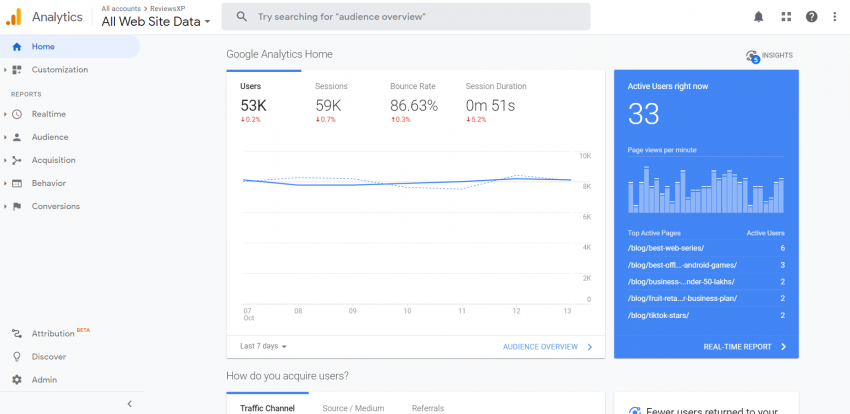Click the Conversions flag icon
The height and width of the screenshot is (414, 850).
(x=17, y=206)
